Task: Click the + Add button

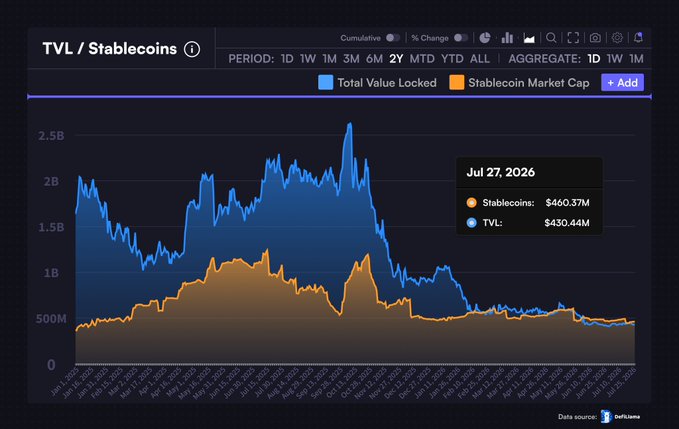Action: [622, 83]
